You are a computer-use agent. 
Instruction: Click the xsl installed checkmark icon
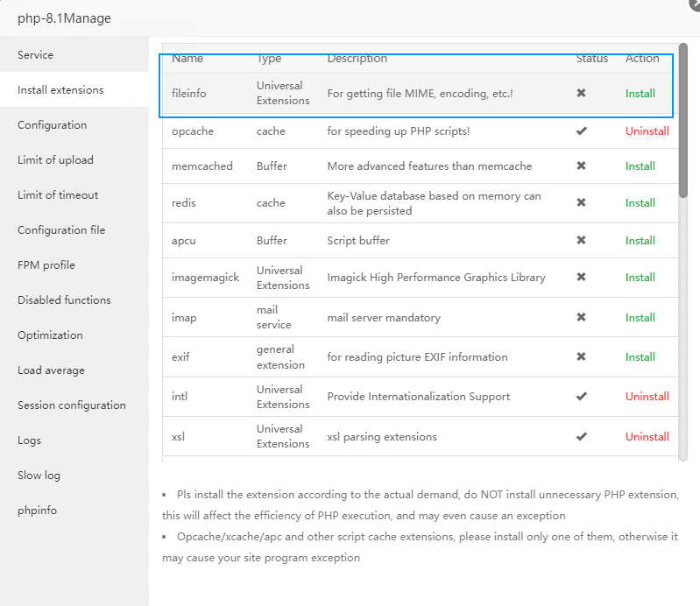[581, 436]
